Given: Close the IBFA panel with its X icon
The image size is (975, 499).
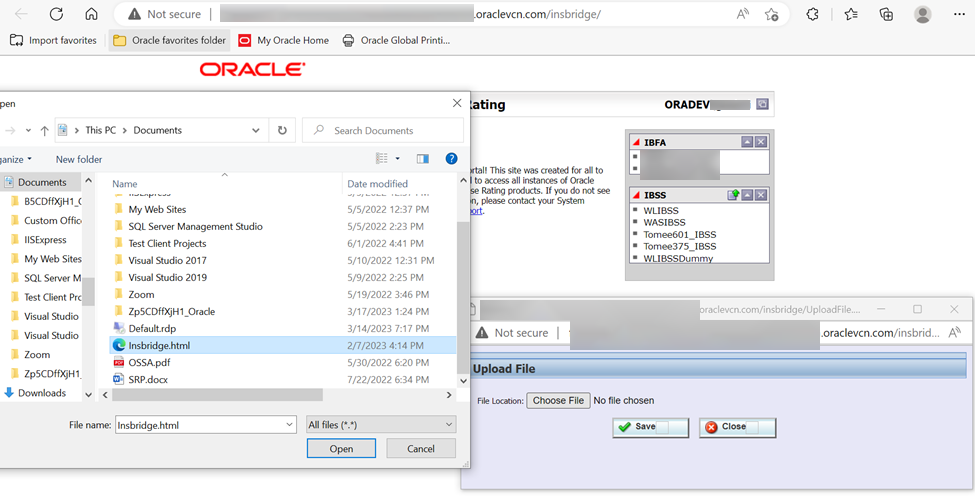Looking at the screenshot, I should (x=760, y=142).
